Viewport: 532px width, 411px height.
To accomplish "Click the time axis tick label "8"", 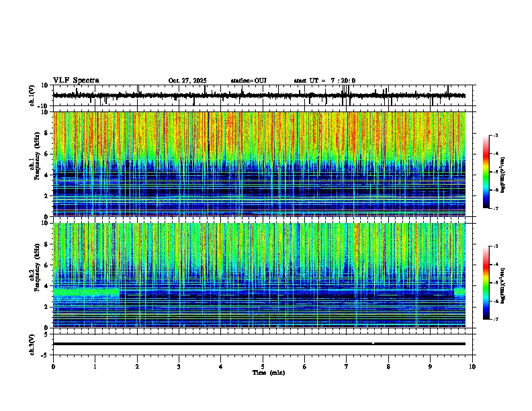I will tap(388, 367).
